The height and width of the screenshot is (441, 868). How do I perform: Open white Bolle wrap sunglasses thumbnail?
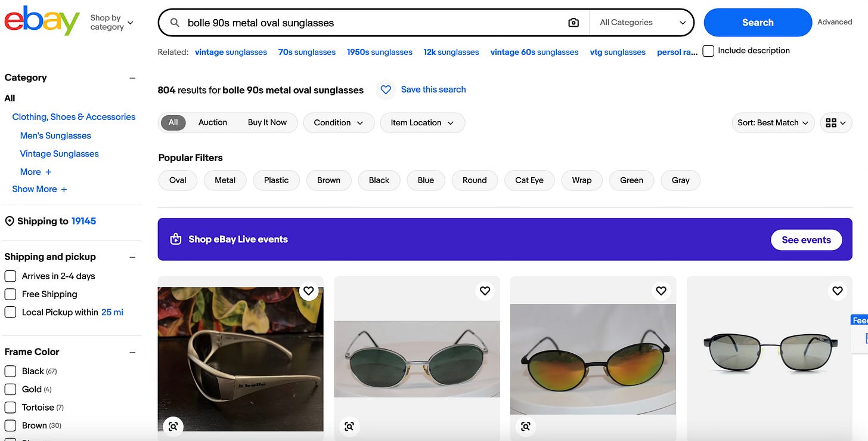240,359
